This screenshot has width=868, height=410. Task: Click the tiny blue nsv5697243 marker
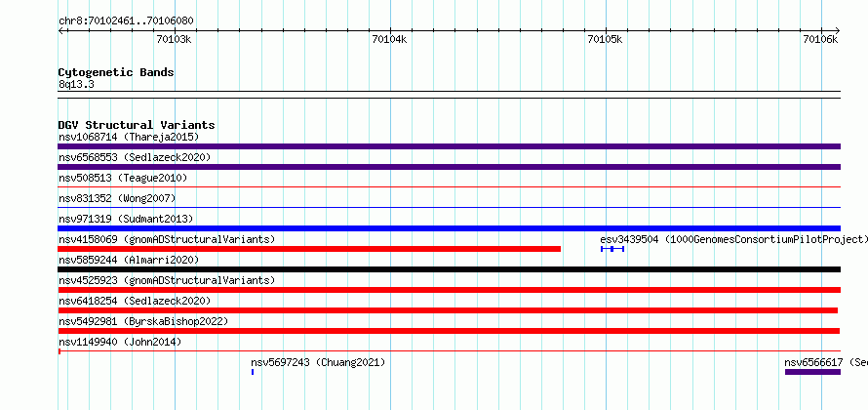253,372
